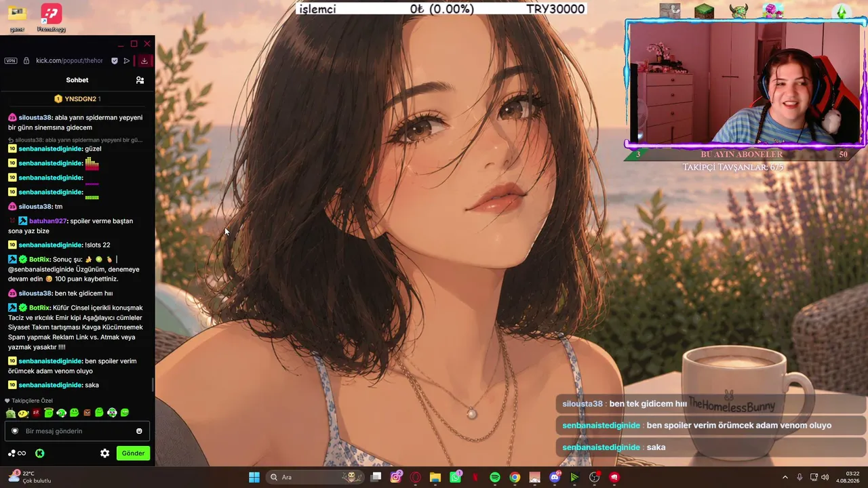Click batuhan927 username in chat

(x=47, y=221)
